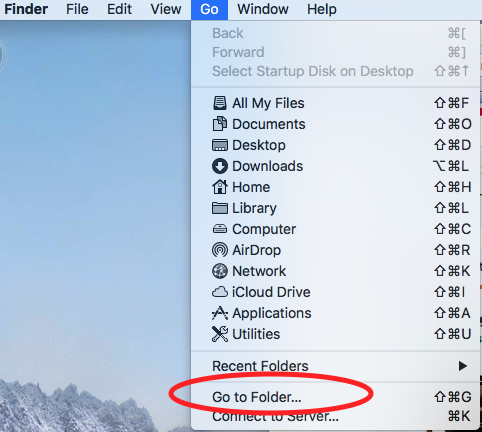Screen dimensions: 482x432
Task: Click the Library folder icon
Action: [220, 208]
